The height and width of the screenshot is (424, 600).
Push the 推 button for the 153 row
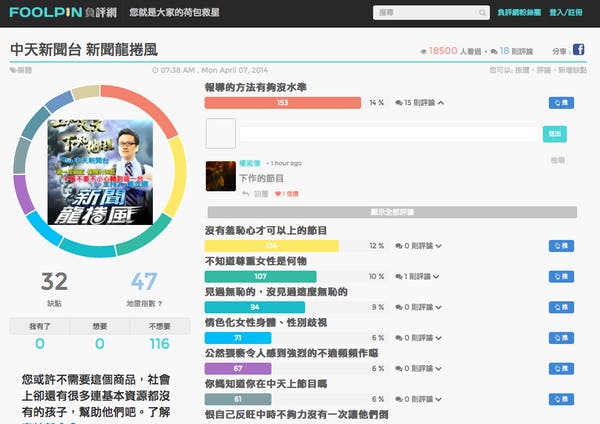(x=561, y=103)
